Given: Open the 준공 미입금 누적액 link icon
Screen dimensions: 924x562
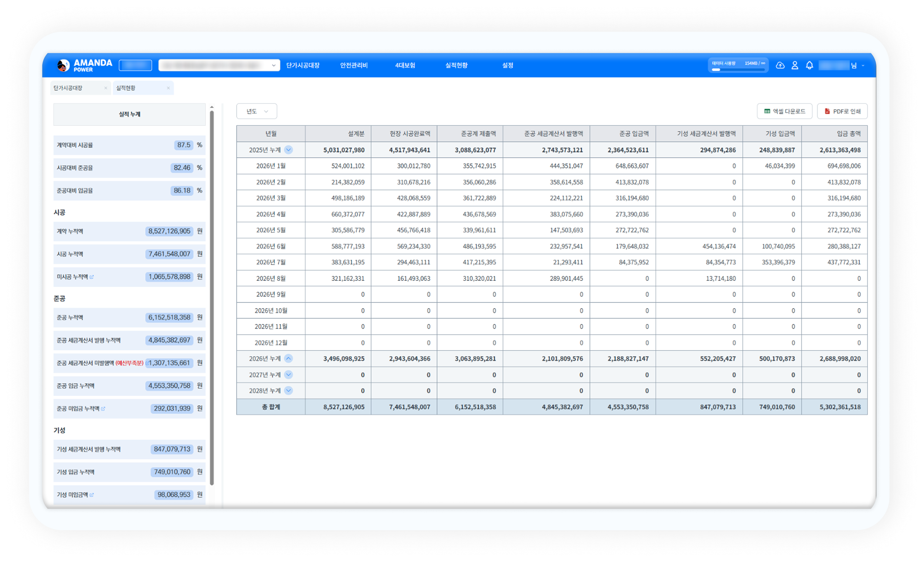Looking at the screenshot, I should tap(103, 409).
